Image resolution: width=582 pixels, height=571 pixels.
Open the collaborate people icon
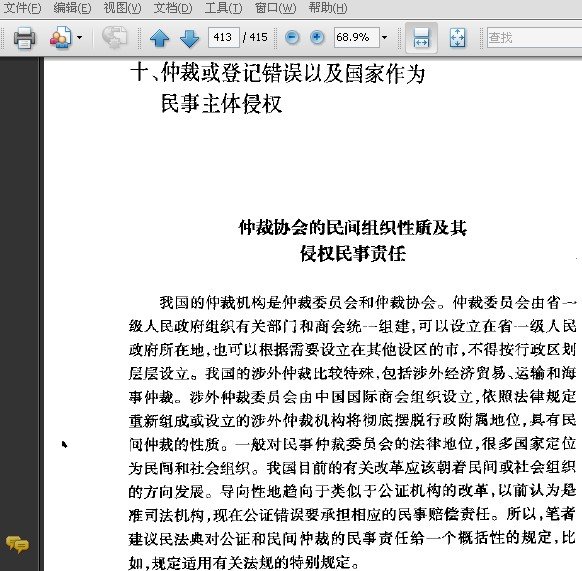(61, 37)
